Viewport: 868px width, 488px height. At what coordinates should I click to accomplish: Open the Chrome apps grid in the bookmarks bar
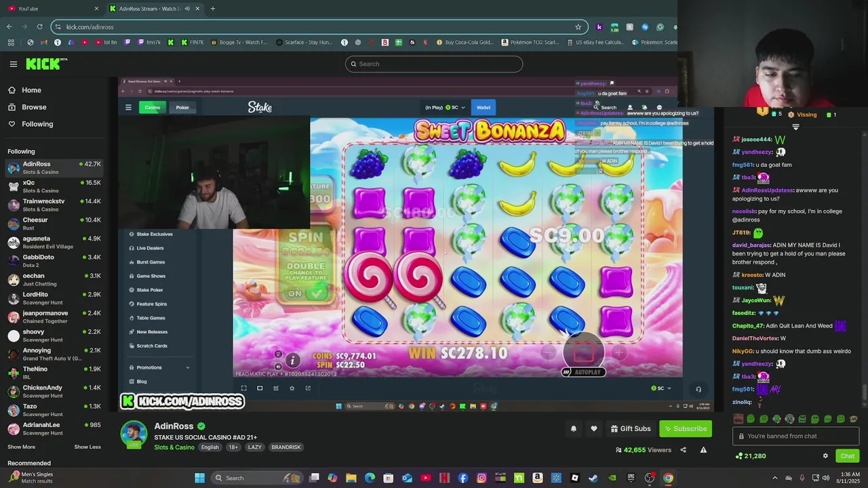point(11,42)
